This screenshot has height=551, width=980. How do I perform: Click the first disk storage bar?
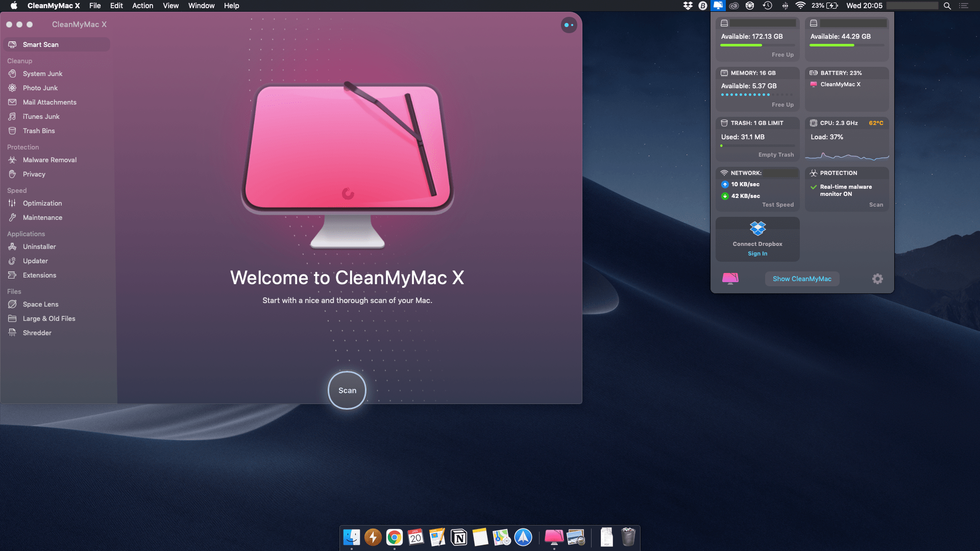pos(757,45)
